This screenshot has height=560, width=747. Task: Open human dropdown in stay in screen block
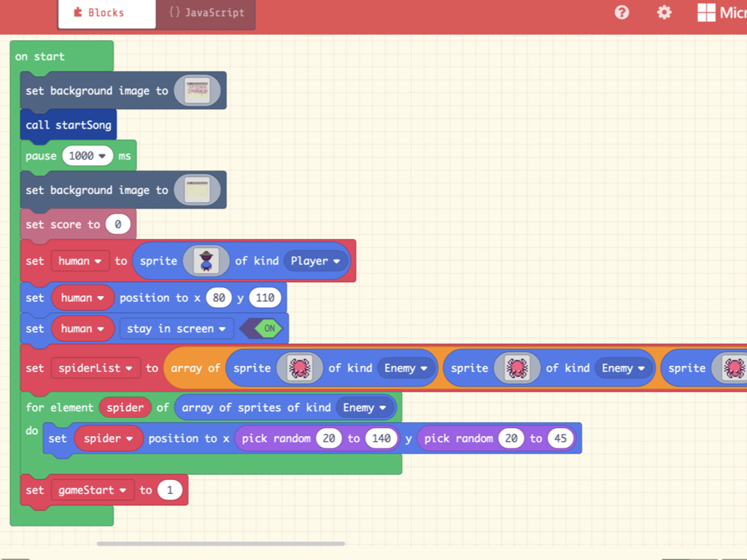pyautogui.click(x=82, y=329)
